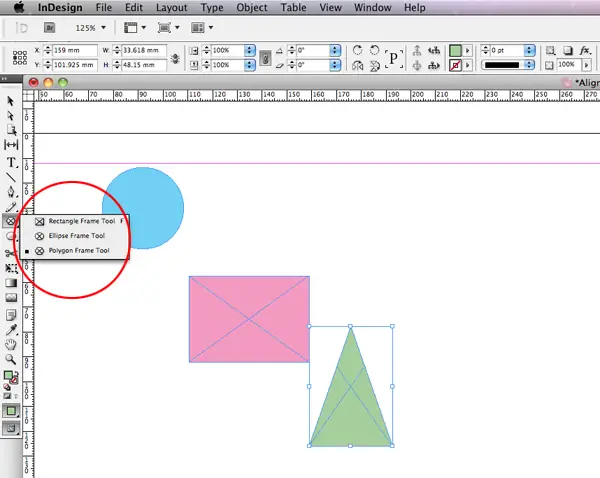The image size is (600, 478).
Task: Toggle the Preview screen mode button
Action: tap(11, 428)
